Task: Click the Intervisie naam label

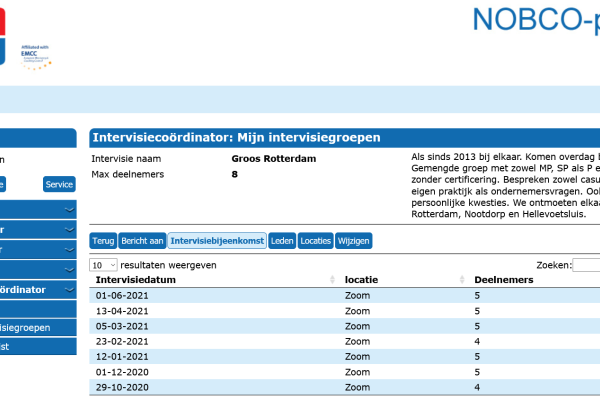Action: 126,158
